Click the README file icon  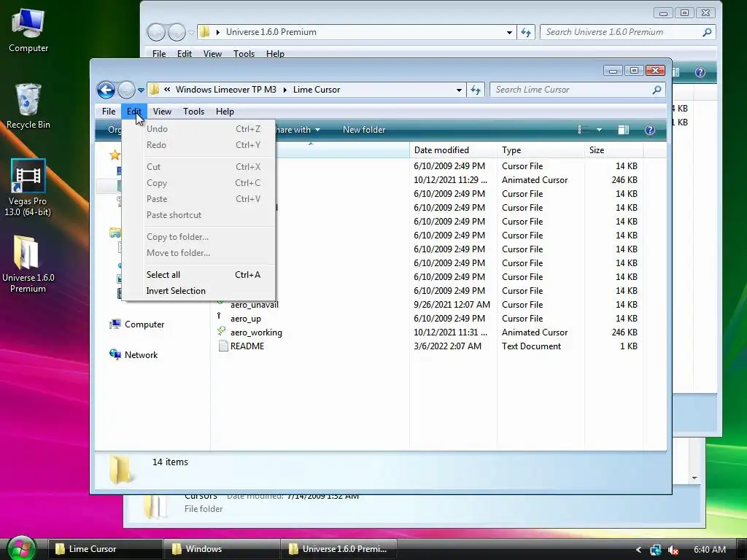(222, 346)
